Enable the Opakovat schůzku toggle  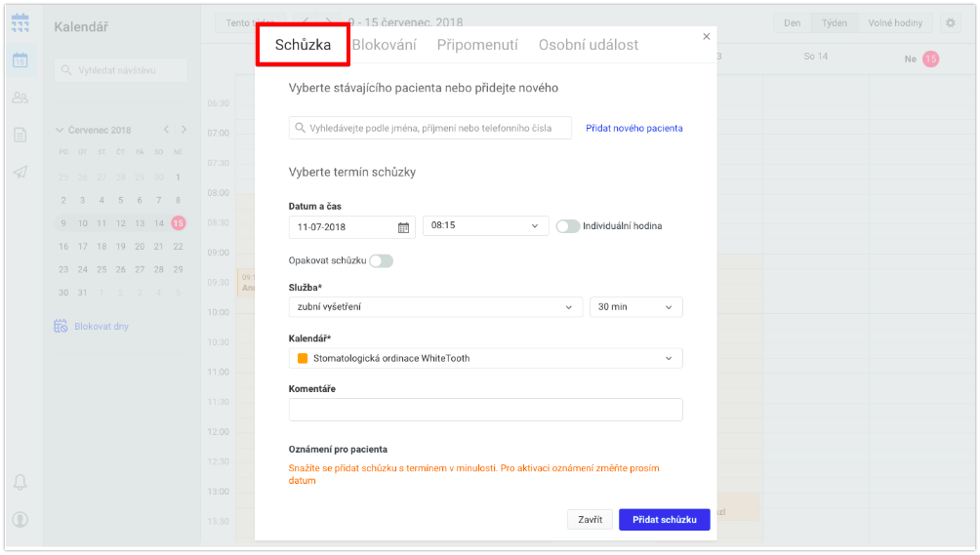(x=381, y=261)
